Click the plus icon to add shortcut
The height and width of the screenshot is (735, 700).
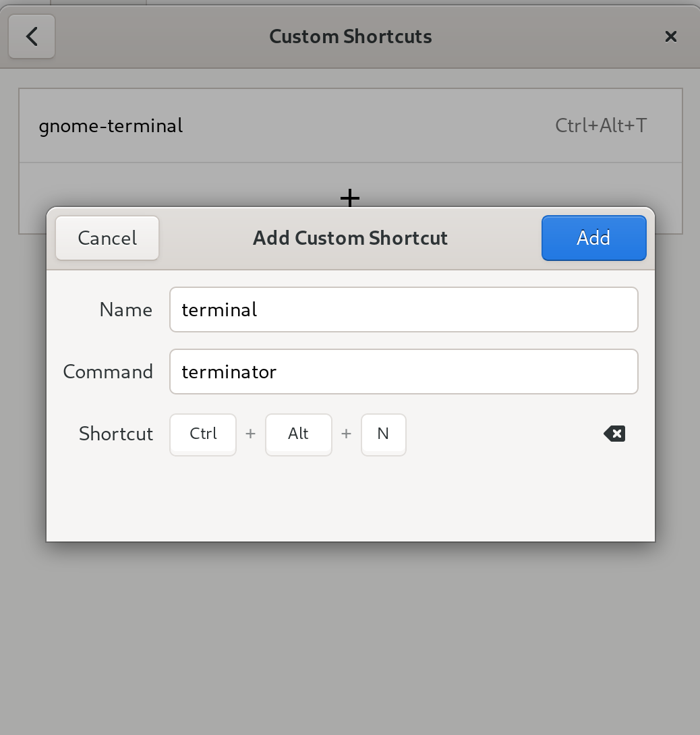pyautogui.click(x=349, y=198)
